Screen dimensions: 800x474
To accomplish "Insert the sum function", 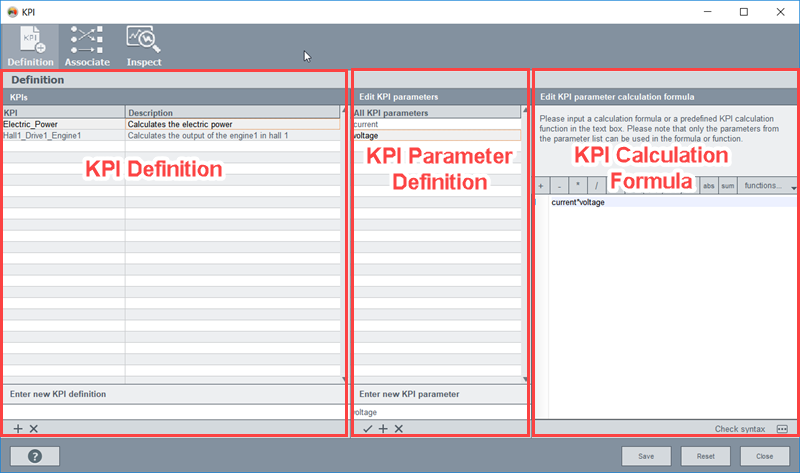I will (x=727, y=186).
